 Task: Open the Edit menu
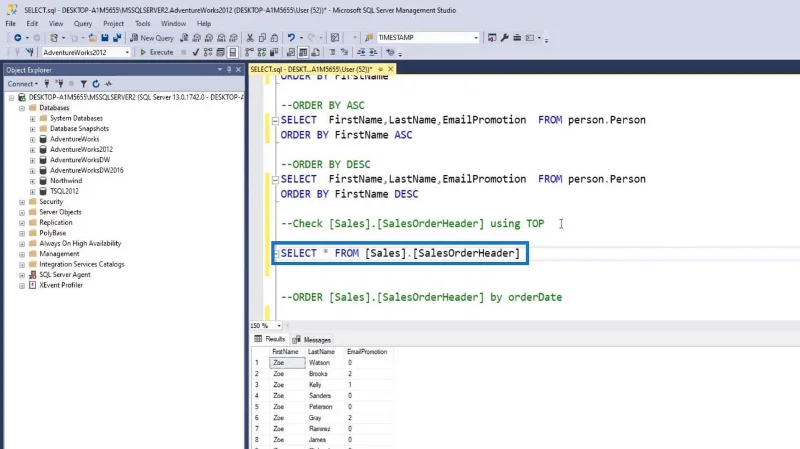click(32, 23)
